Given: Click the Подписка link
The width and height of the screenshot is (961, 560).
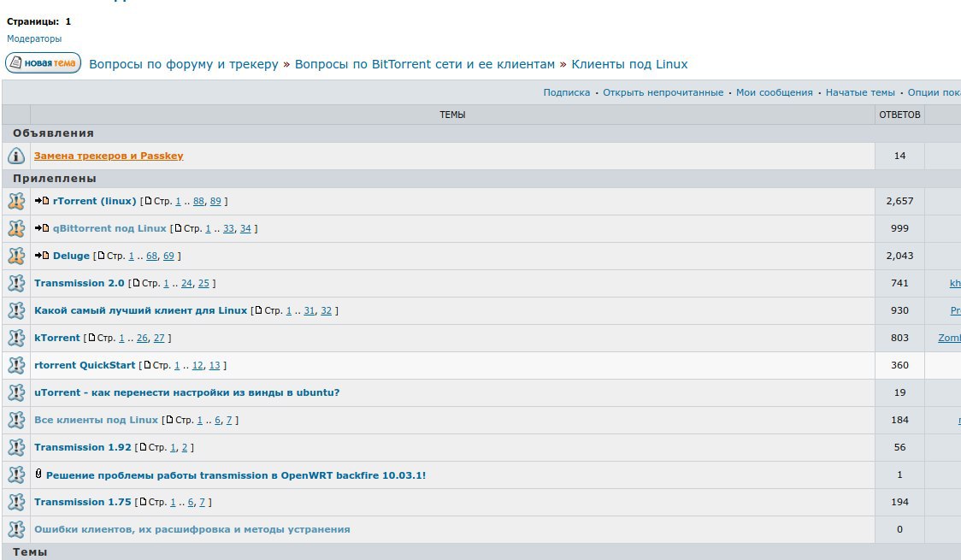Looking at the screenshot, I should tap(566, 92).
